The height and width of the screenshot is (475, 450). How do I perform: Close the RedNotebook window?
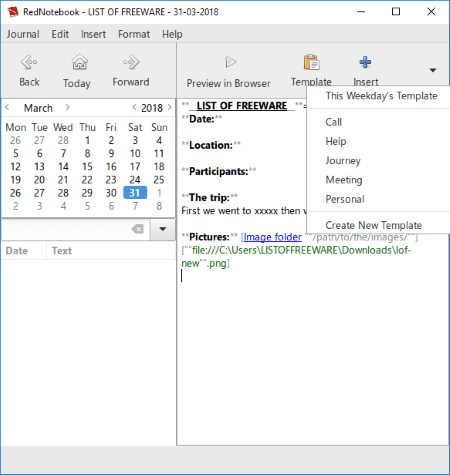coord(431,12)
